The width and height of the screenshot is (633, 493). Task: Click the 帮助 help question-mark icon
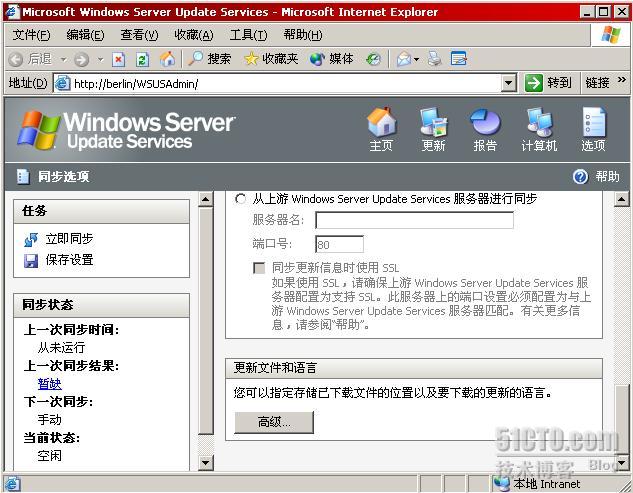(x=580, y=176)
